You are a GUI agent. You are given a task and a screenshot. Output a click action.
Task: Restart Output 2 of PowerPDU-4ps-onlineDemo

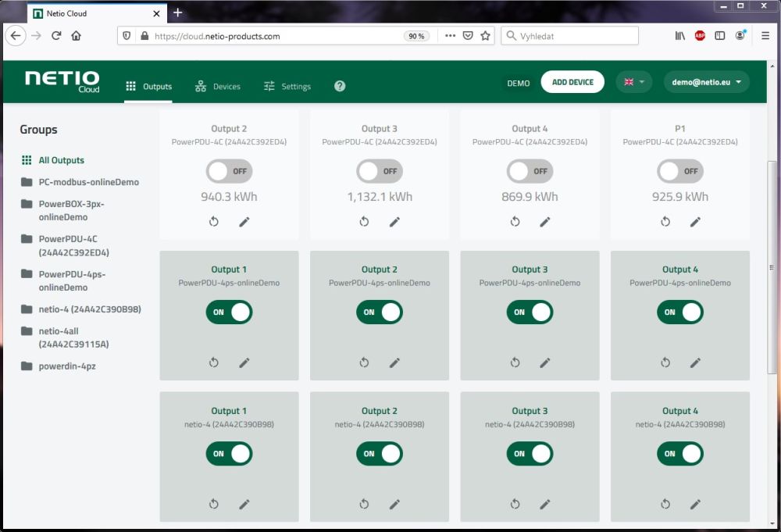(x=364, y=362)
